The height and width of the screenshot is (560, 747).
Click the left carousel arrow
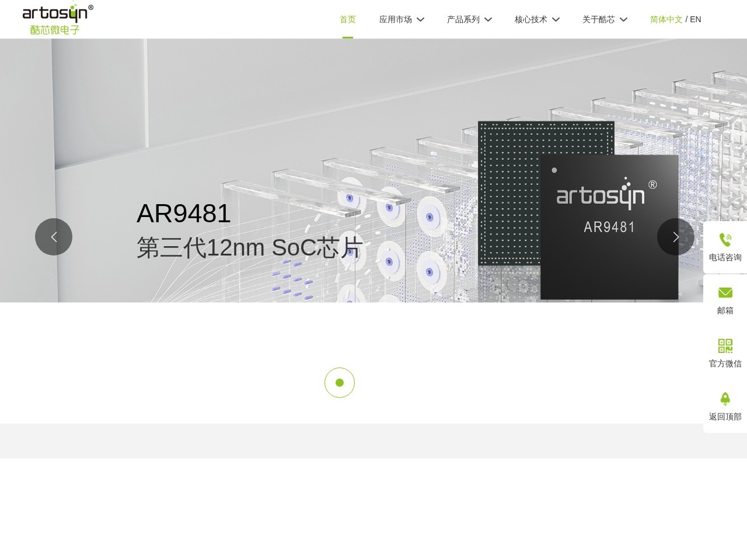[x=54, y=237]
